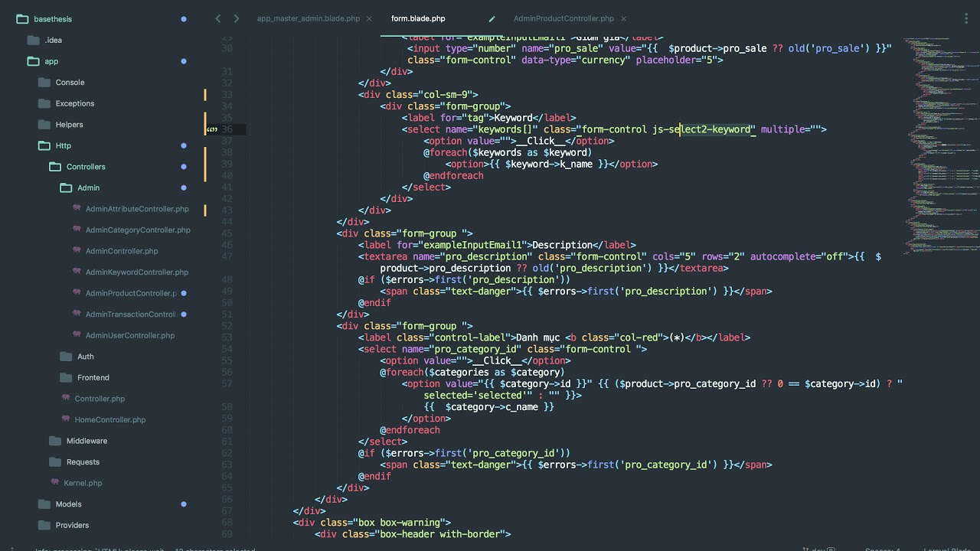The height and width of the screenshot is (551, 980).
Task: Close the AdminProductController.php tab
Action: pos(623,18)
